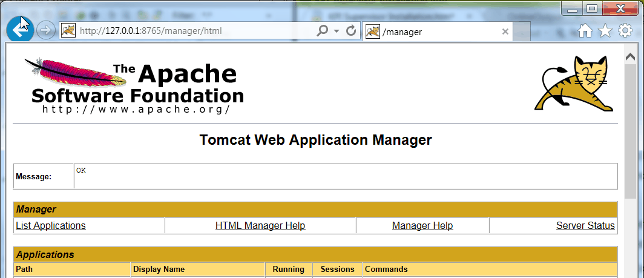Image resolution: width=644 pixels, height=278 pixels.
Task: Open the HTML Manager Help link
Action: 260,226
